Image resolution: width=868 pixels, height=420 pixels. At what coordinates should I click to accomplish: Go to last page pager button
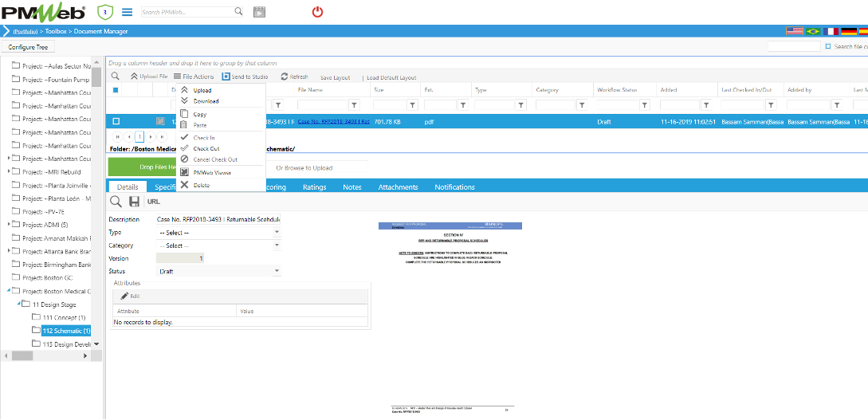(x=162, y=136)
